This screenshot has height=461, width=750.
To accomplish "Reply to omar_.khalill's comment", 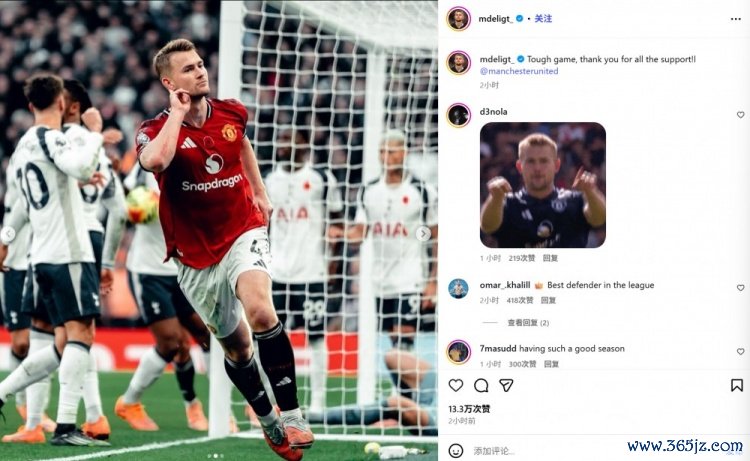I will pyautogui.click(x=548, y=300).
